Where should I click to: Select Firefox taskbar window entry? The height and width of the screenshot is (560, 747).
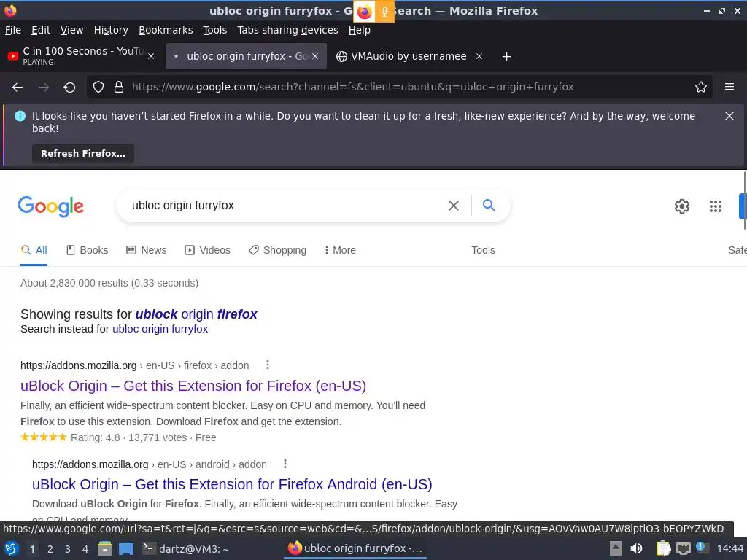[x=355, y=548]
